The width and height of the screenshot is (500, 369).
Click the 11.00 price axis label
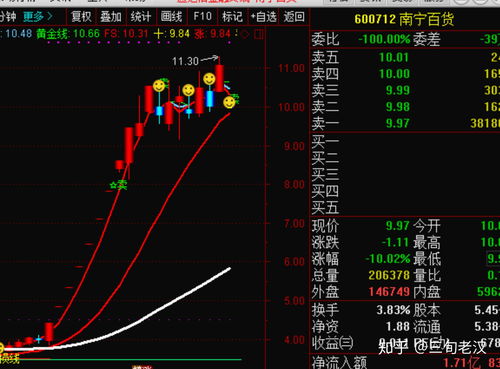pos(292,68)
